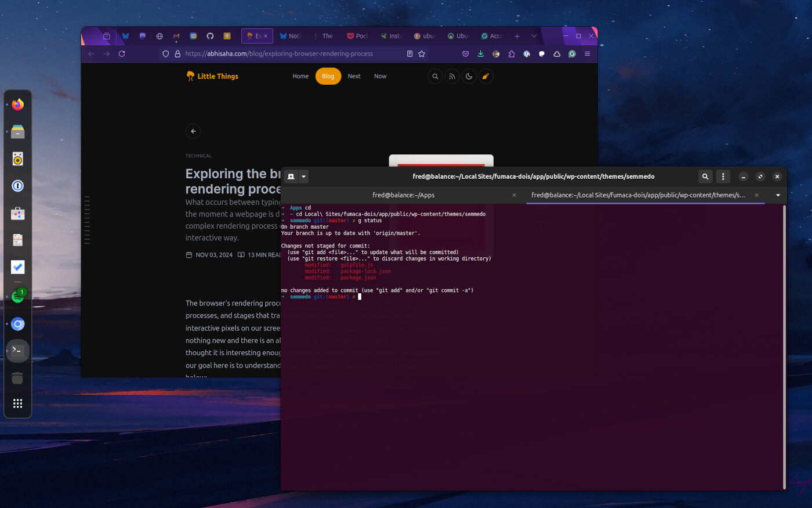
Task: Toggle dark mode with the moon icon
Action: [469, 76]
